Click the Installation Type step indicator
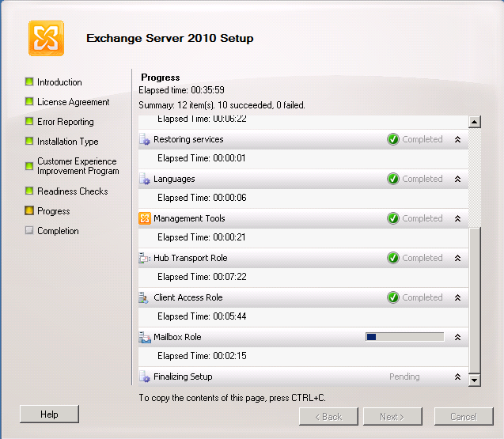 29,141
